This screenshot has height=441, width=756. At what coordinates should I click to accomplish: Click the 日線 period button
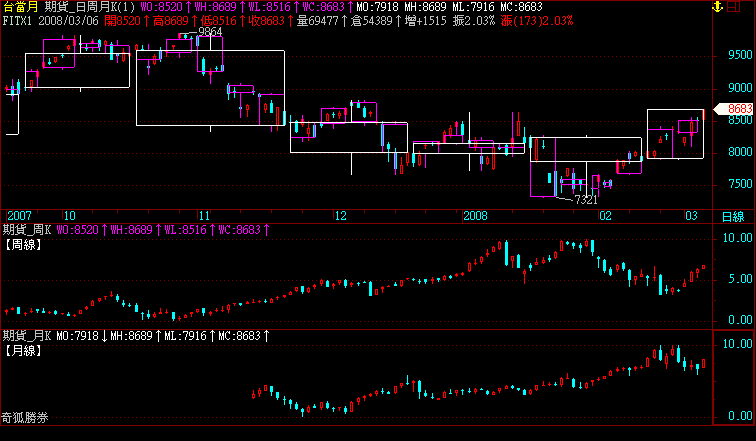(733, 216)
